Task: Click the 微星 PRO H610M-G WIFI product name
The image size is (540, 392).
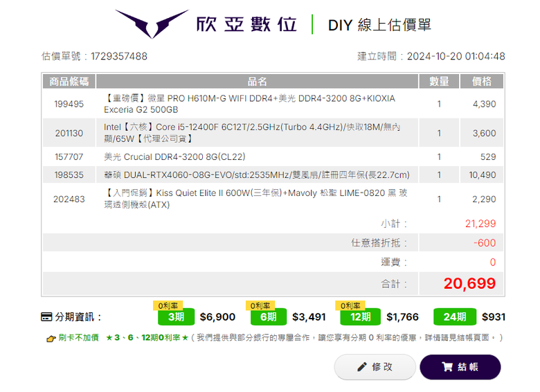Action: tap(250, 104)
